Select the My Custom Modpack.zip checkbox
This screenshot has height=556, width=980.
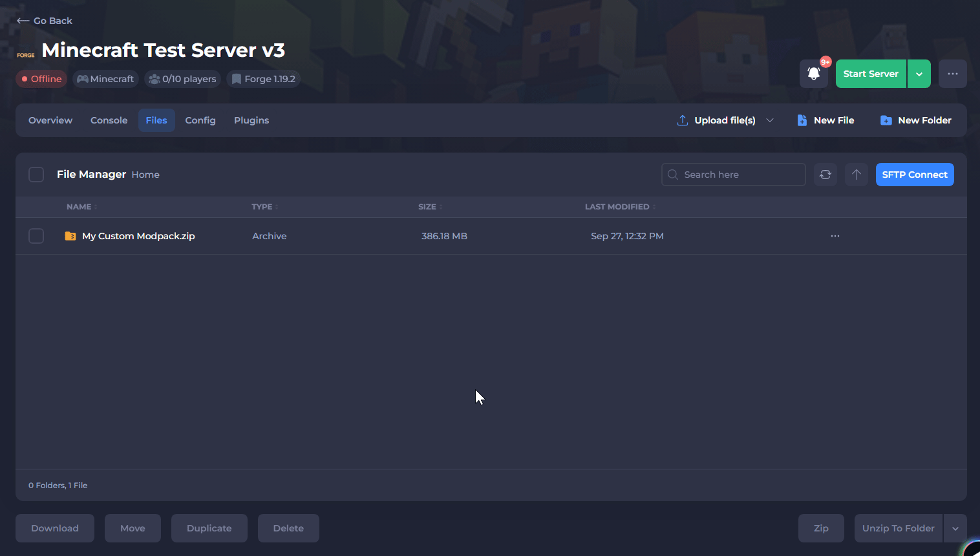click(x=36, y=236)
